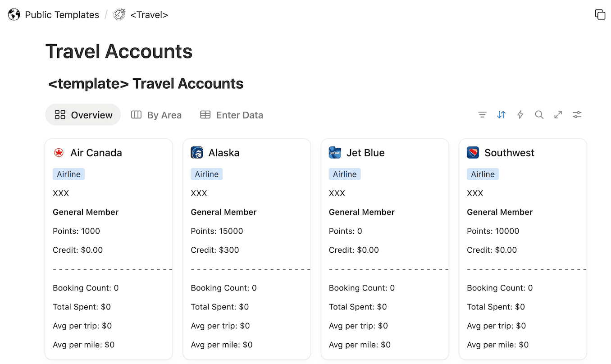Click the Airline tag on Alaska card

pos(207,174)
